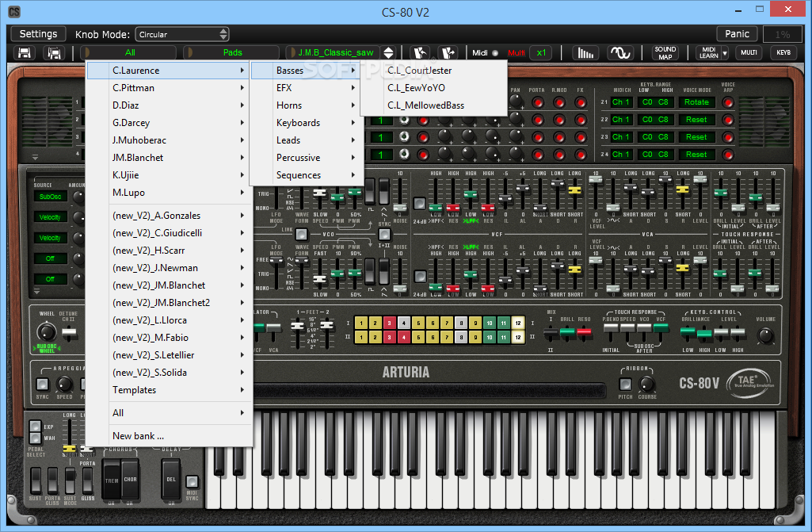
Task: Select memory preset 3 in row I
Action: [390, 323]
